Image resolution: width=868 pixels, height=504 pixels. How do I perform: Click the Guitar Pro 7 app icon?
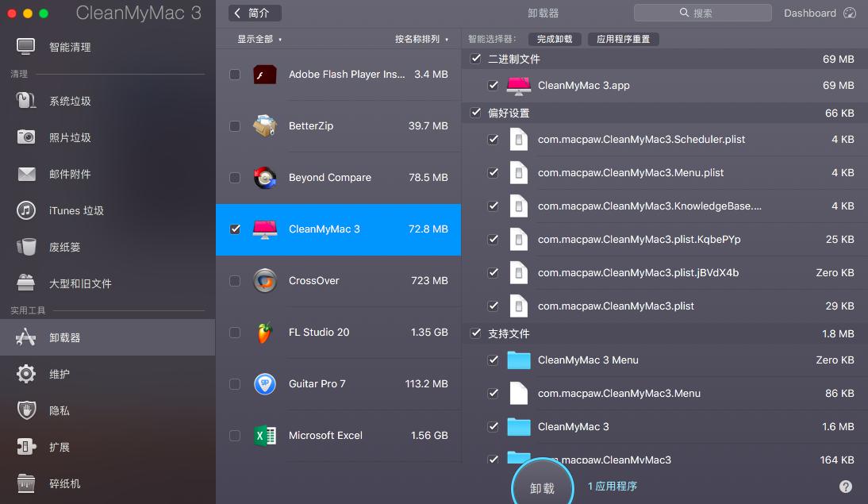click(x=265, y=384)
